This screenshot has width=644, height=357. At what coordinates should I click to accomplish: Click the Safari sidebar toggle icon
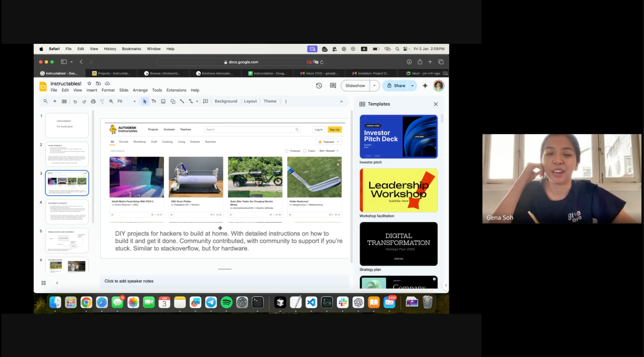coord(64,62)
